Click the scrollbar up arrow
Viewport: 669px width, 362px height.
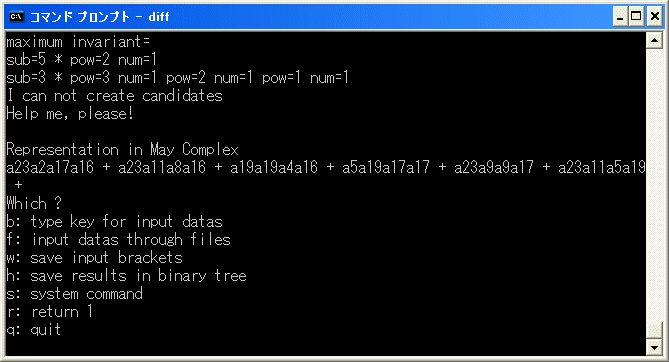pos(654,41)
